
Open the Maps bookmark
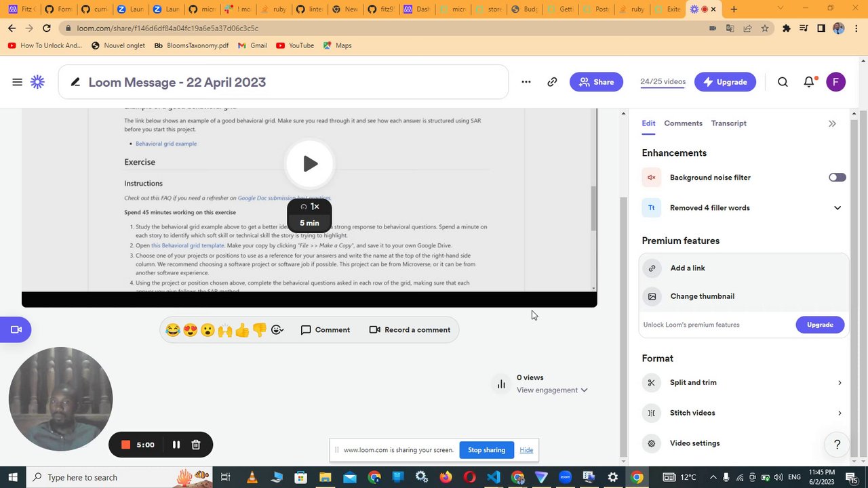tap(337, 45)
